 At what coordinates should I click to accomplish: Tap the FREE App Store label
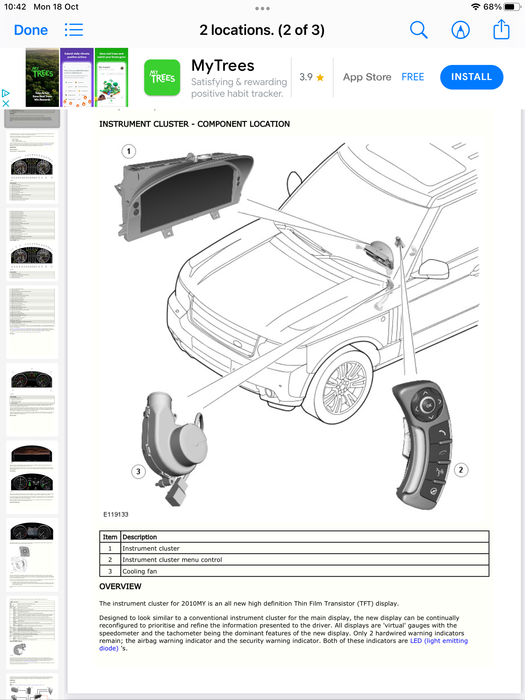point(412,77)
